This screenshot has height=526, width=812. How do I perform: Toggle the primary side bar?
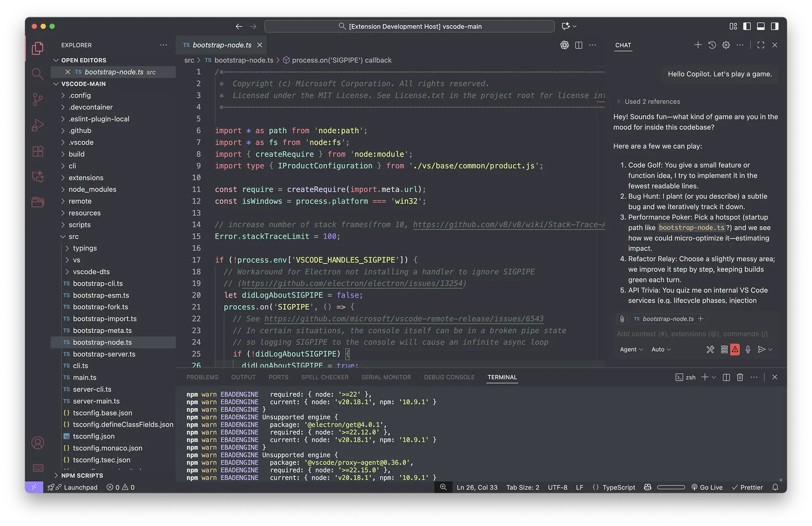point(747,26)
